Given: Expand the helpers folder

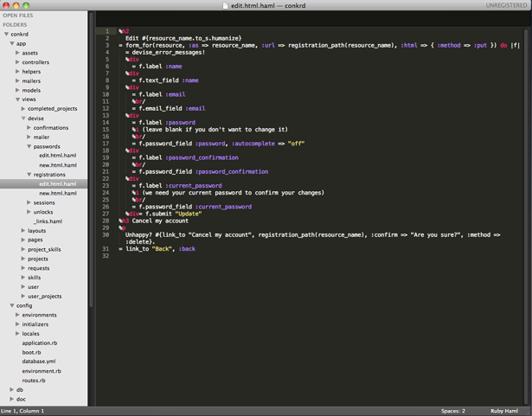Looking at the screenshot, I should click(x=17, y=72).
